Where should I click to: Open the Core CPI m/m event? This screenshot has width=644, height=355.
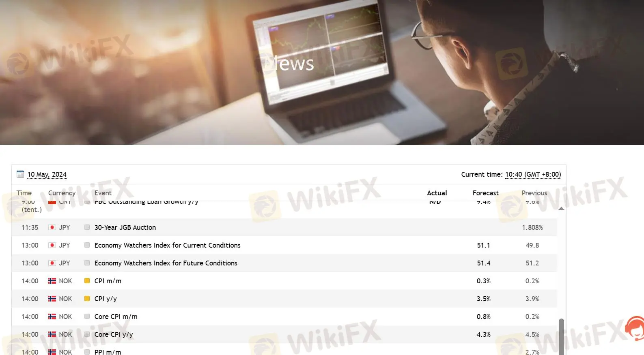coord(116,317)
